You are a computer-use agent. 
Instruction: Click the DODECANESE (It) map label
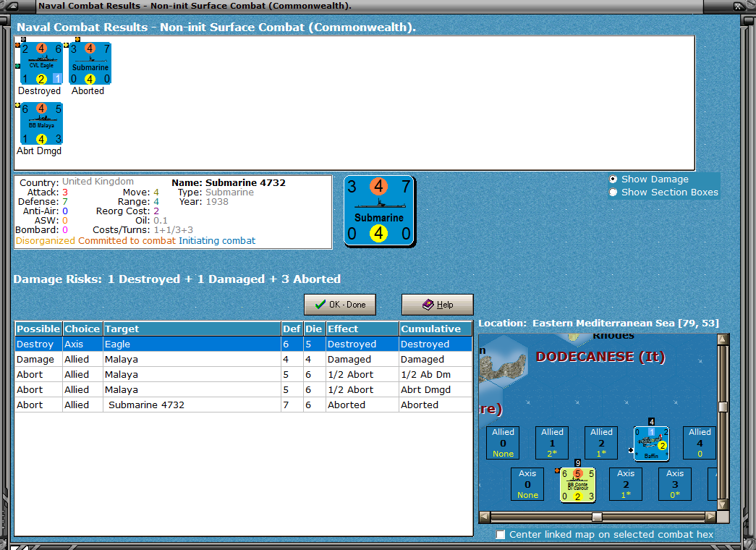coord(600,357)
